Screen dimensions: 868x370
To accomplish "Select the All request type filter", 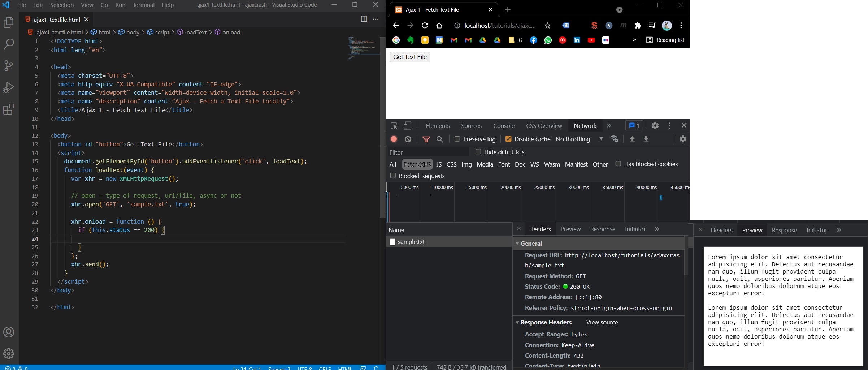I will point(393,164).
